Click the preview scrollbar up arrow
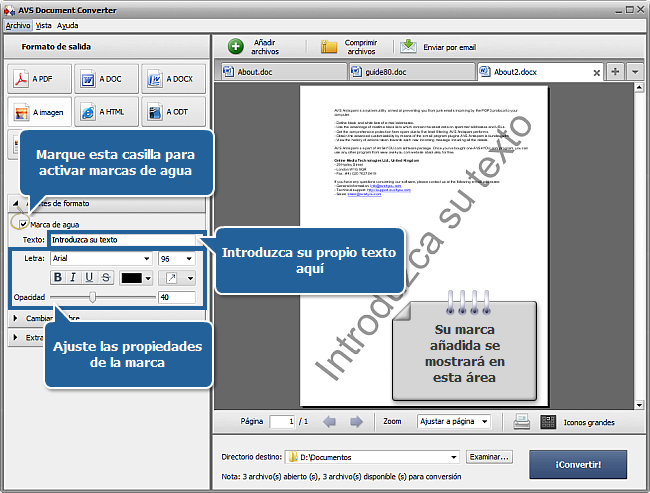 coord(639,87)
